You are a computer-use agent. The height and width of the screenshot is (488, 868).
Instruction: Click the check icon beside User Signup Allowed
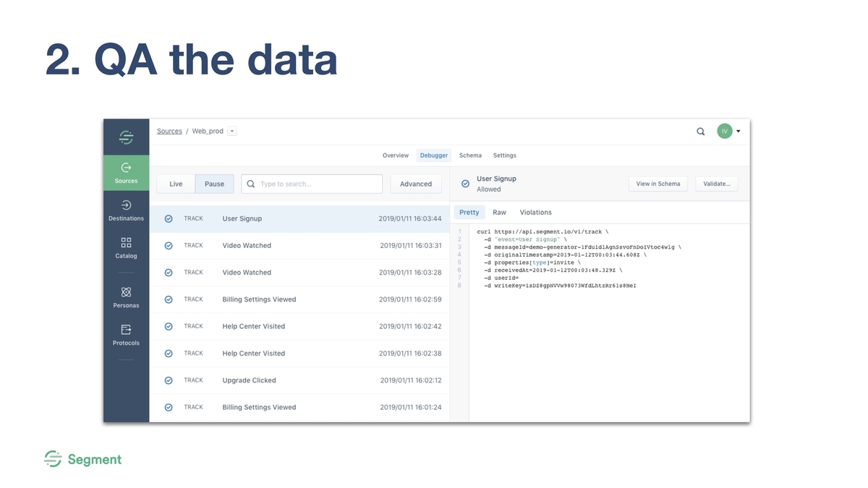(465, 184)
